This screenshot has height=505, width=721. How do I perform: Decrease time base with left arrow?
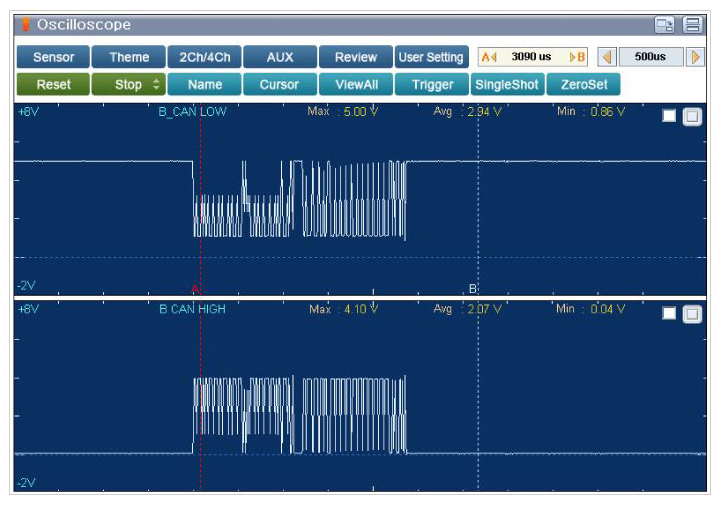606,57
